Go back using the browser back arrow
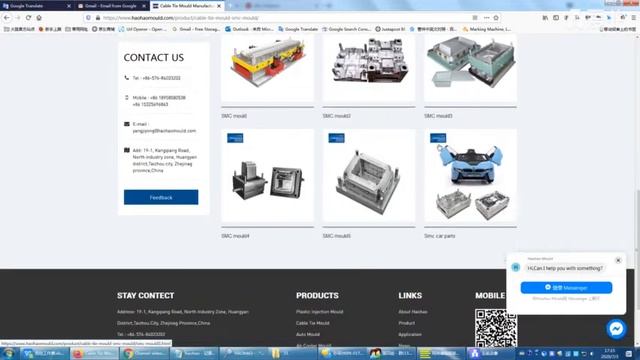 tap(7, 18)
